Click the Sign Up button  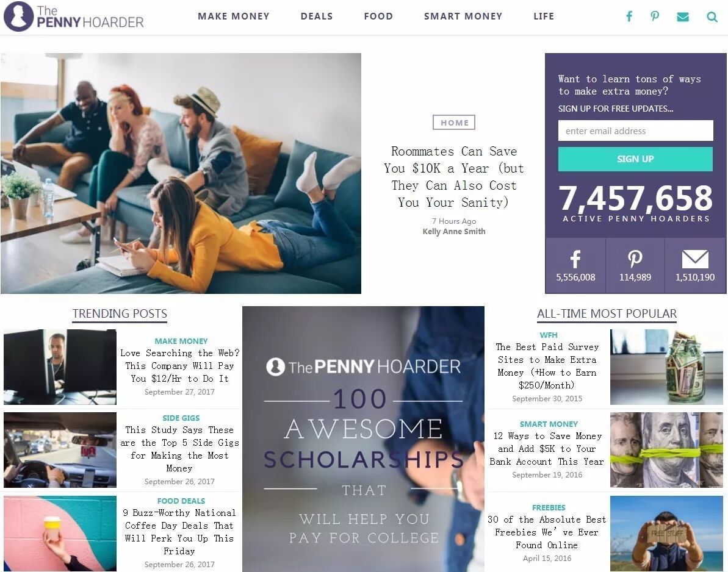click(x=635, y=159)
